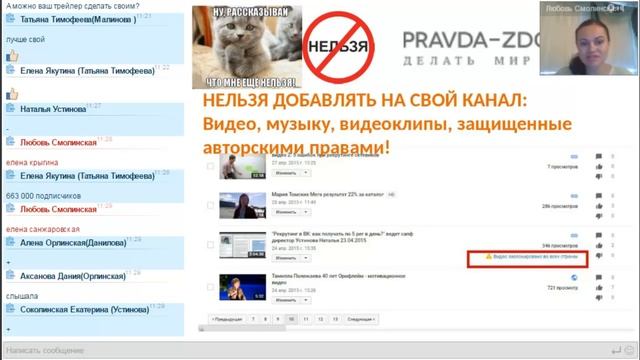Click the send message arrow icon
The height and width of the screenshot is (360, 640).
(x=616, y=350)
